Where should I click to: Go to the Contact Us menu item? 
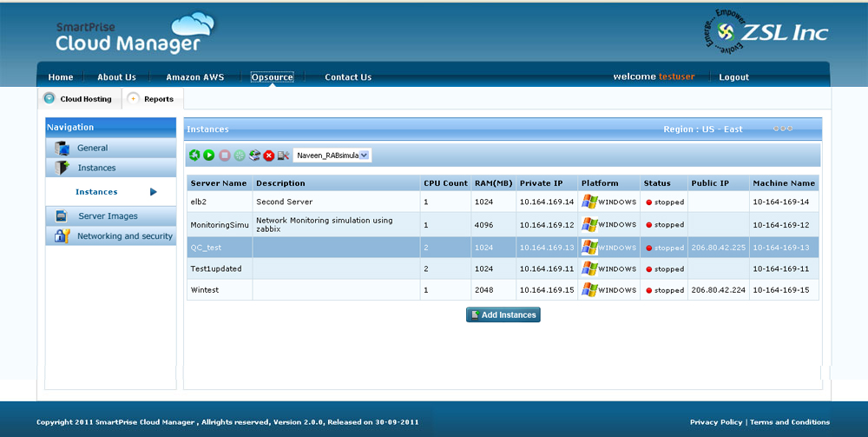pyautogui.click(x=348, y=77)
